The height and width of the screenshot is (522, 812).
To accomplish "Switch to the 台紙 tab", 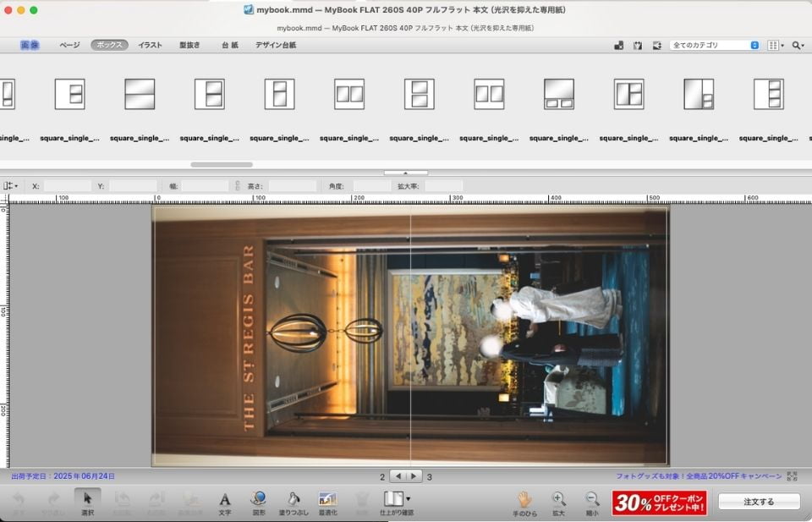I will click(x=230, y=45).
